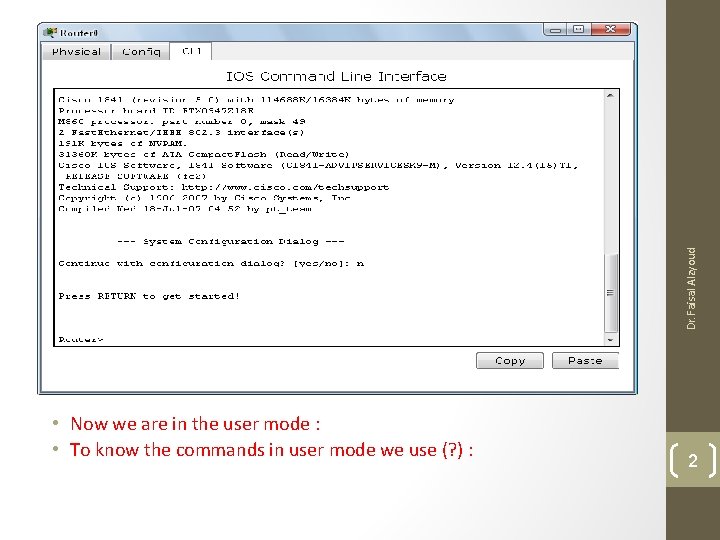Viewport: 720px width, 540px height.
Task: Click the vertical scrollbar thumb
Action: pos(610,292)
